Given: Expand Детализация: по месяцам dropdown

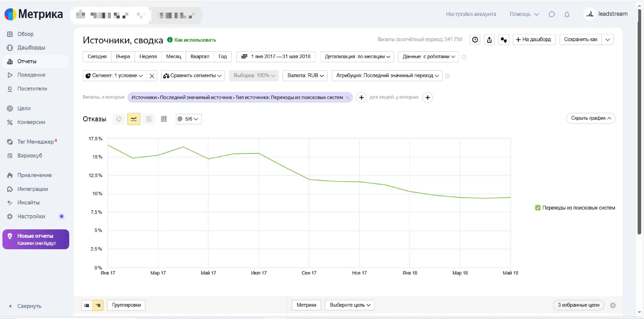Looking at the screenshot, I should point(357,57).
